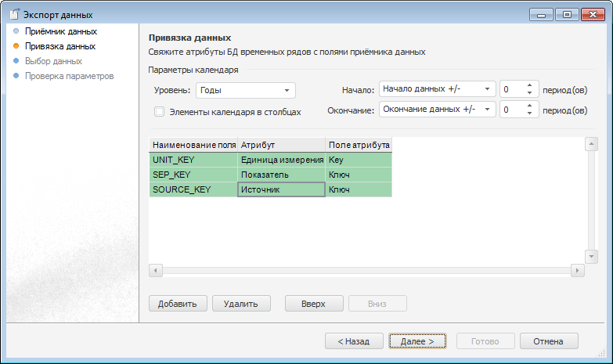Click the Добавить button
Image resolution: width=613 pixels, height=364 pixels.
tap(178, 303)
